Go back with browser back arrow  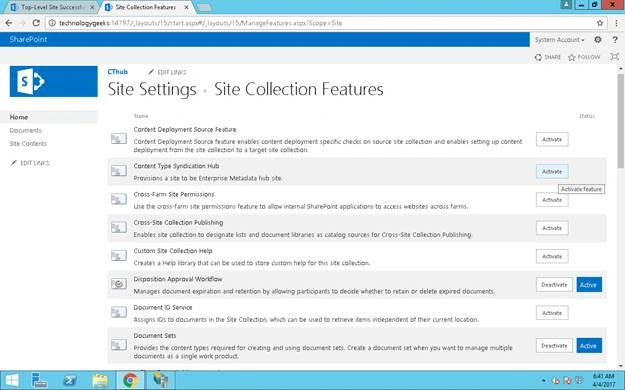[x=9, y=23]
